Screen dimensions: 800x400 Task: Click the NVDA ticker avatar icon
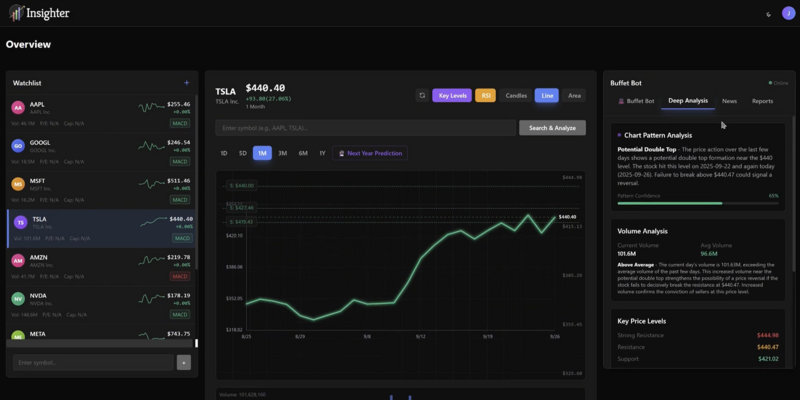(x=18, y=299)
